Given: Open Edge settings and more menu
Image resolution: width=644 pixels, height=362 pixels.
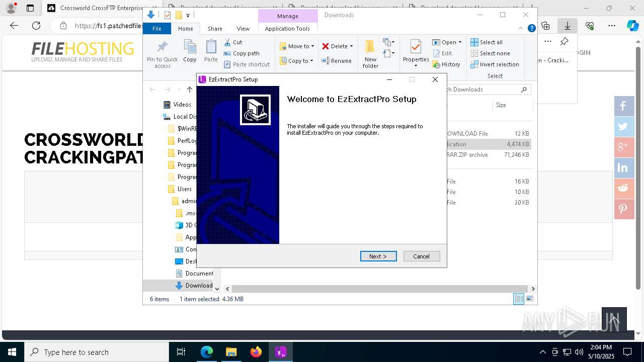Looking at the screenshot, I should click(x=612, y=26).
